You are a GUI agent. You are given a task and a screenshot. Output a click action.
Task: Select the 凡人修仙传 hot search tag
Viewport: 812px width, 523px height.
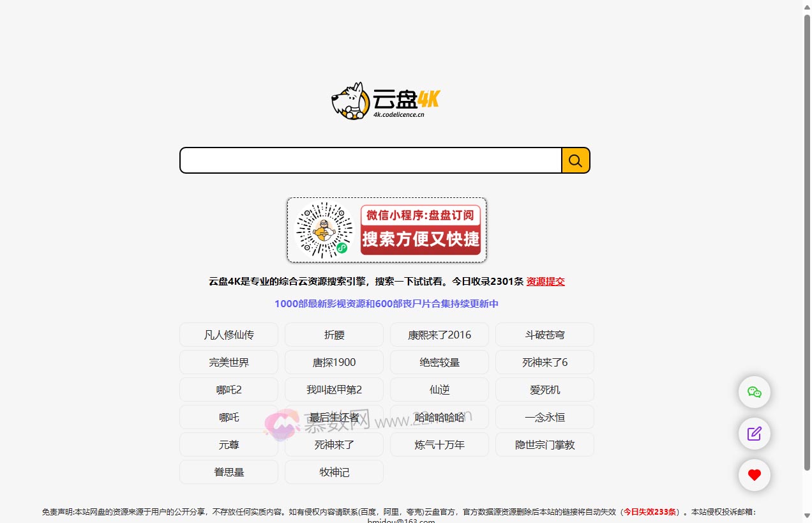click(229, 334)
